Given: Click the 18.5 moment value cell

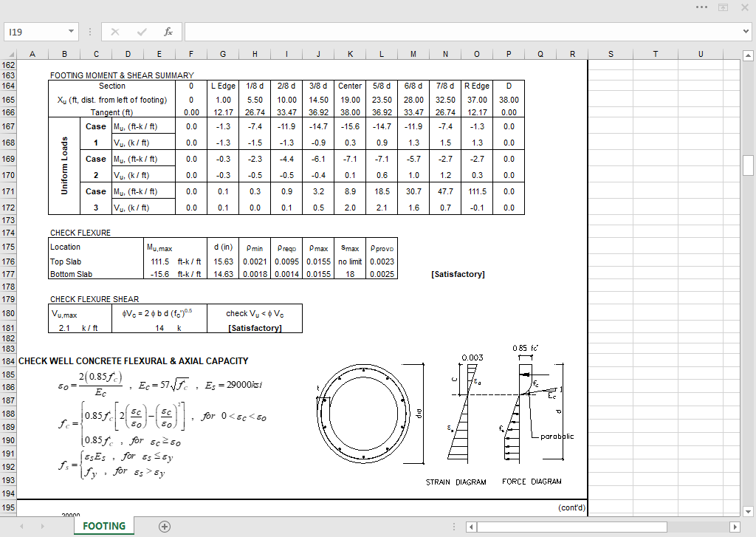Looking at the screenshot, I should pos(382,191).
